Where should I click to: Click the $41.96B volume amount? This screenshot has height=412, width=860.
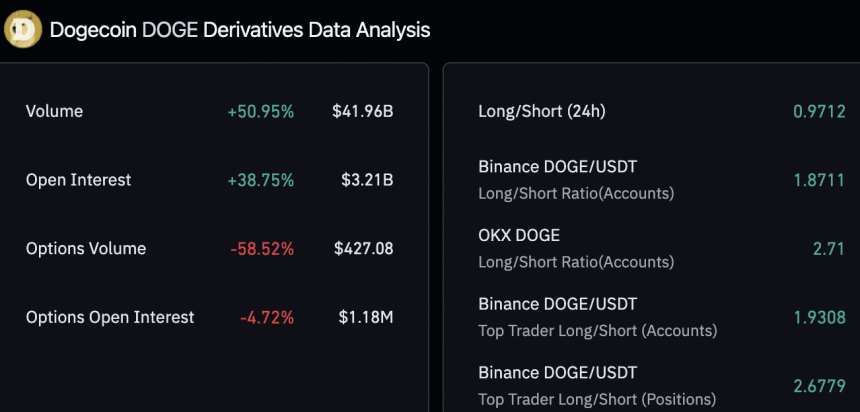[x=363, y=111]
